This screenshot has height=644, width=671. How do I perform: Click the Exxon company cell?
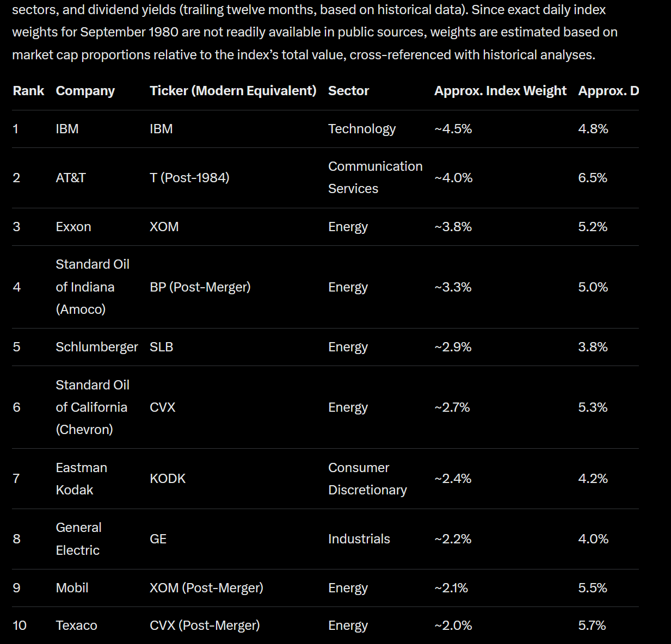pos(73,227)
